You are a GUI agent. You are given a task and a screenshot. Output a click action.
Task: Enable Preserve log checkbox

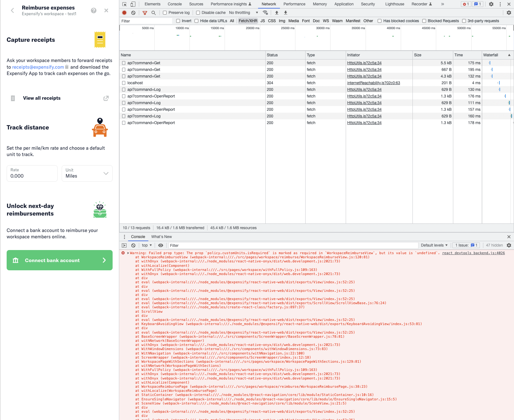point(165,13)
